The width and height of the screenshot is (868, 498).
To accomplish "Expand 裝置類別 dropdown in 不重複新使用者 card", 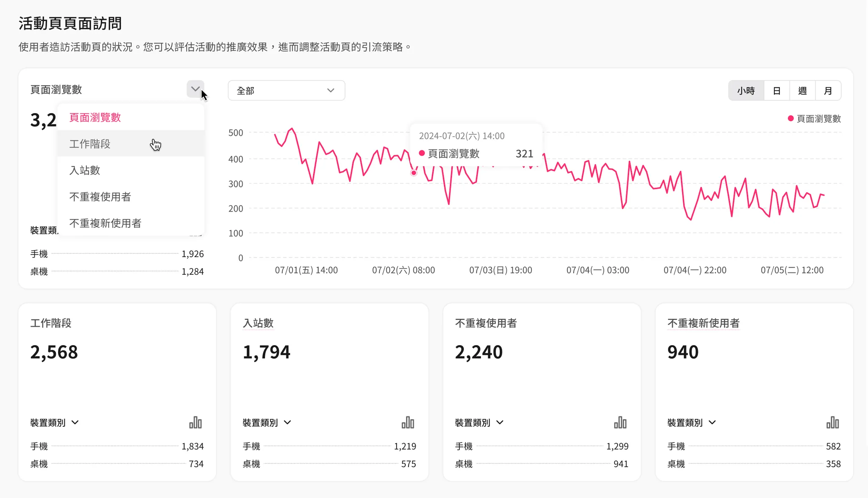I will (x=692, y=423).
